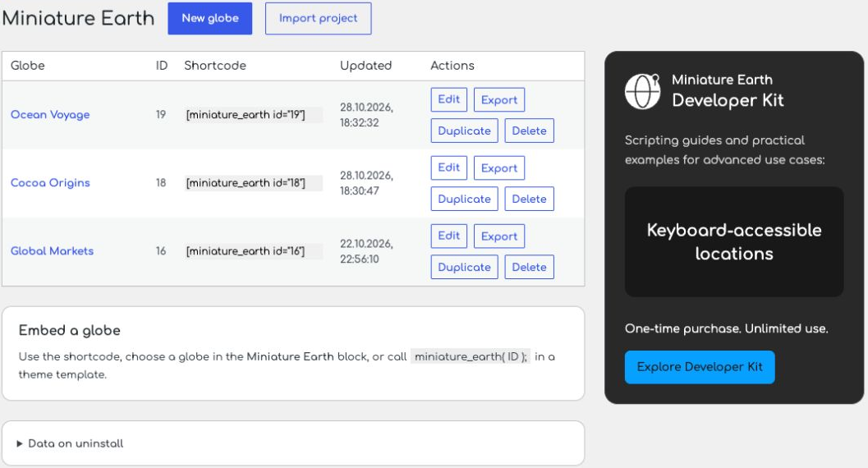Click the Actions column header
This screenshot has height=468, width=868.
pyautogui.click(x=452, y=66)
